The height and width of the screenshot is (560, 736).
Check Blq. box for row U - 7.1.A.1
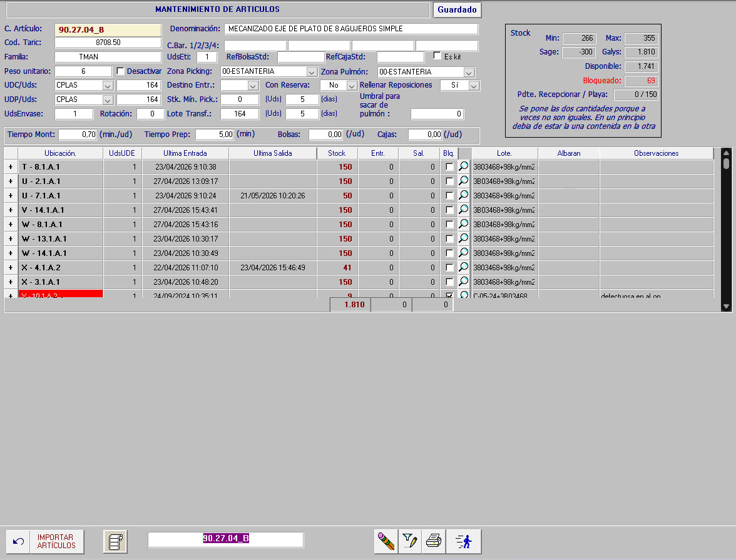pyautogui.click(x=449, y=196)
